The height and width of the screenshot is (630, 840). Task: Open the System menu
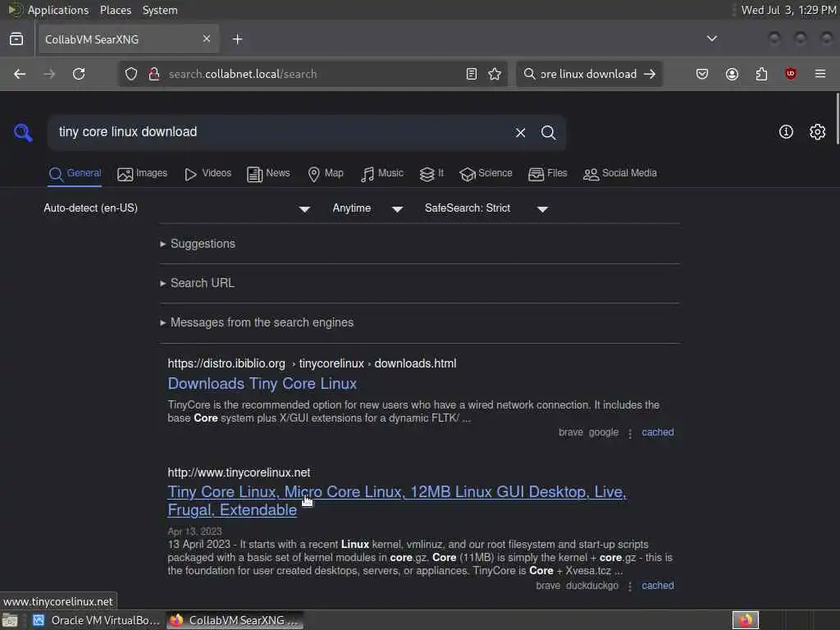(160, 10)
